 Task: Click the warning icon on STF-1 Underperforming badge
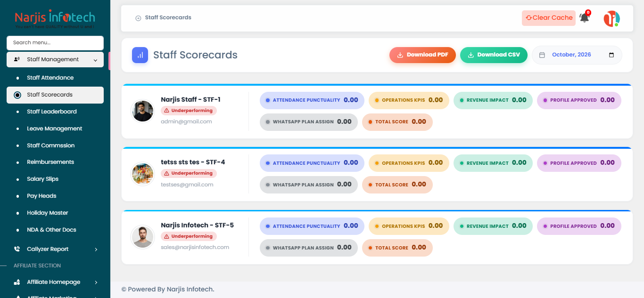[x=166, y=111]
